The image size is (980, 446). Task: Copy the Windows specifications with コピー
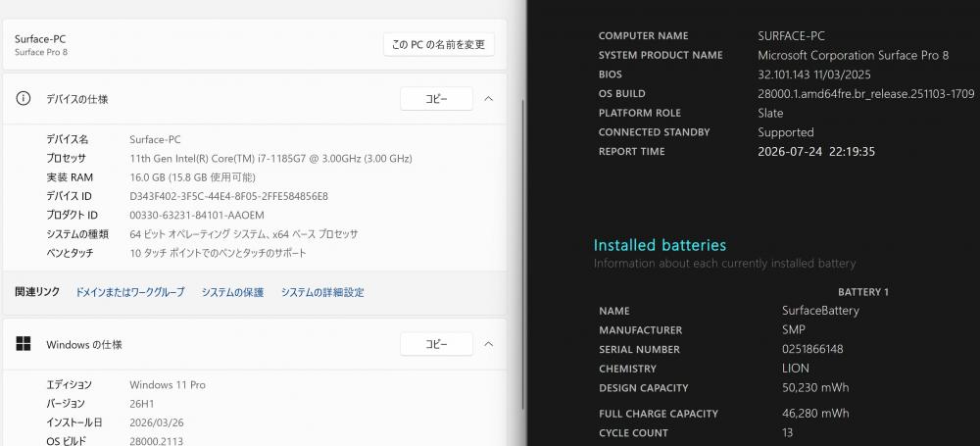[436, 344]
